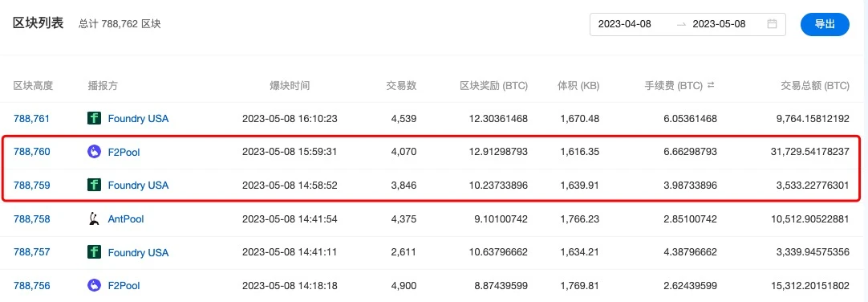
Task: Select timestamp 2023-05-08 14:18:18
Action: coord(290,286)
